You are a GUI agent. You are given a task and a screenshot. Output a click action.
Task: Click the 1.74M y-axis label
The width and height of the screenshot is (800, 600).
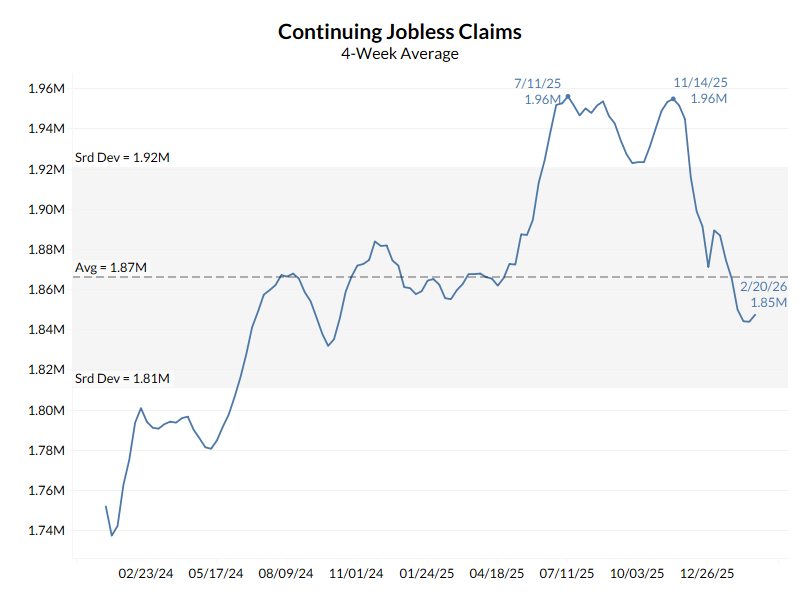click(x=46, y=531)
